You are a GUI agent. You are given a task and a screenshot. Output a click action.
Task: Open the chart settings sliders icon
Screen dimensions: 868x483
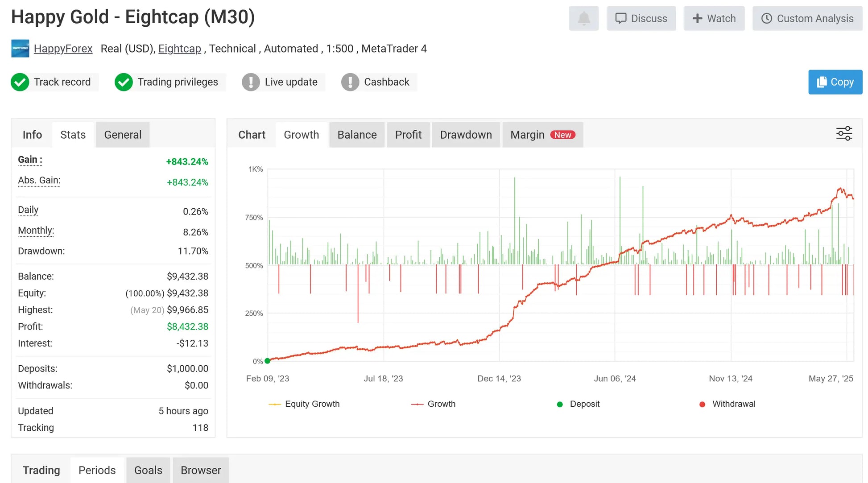click(x=844, y=133)
